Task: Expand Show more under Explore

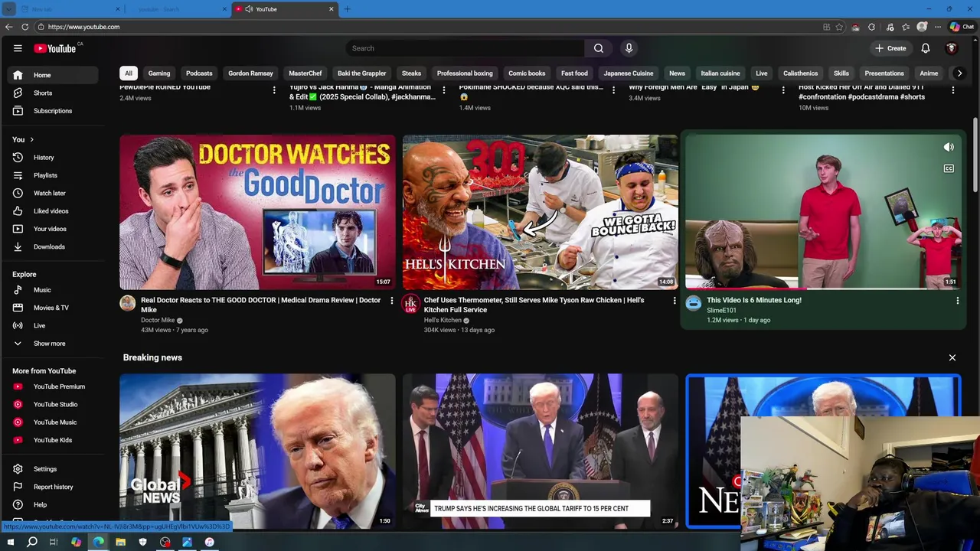Action: pyautogui.click(x=49, y=344)
